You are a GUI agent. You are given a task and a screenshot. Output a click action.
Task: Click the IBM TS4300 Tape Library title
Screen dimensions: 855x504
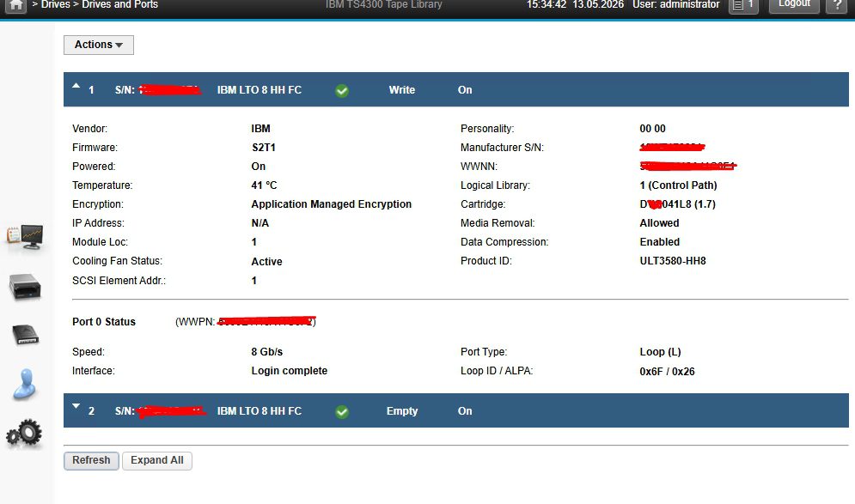(x=384, y=4)
